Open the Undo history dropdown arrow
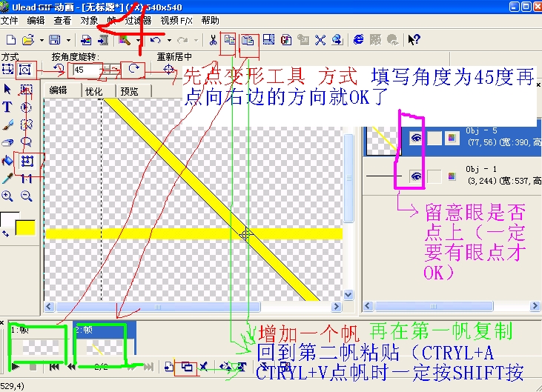 point(170,39)
